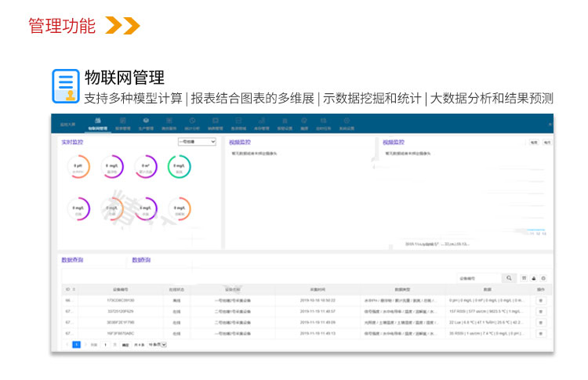
Task: Click the action button in row 33725120F629
Action: pos(541,311)
